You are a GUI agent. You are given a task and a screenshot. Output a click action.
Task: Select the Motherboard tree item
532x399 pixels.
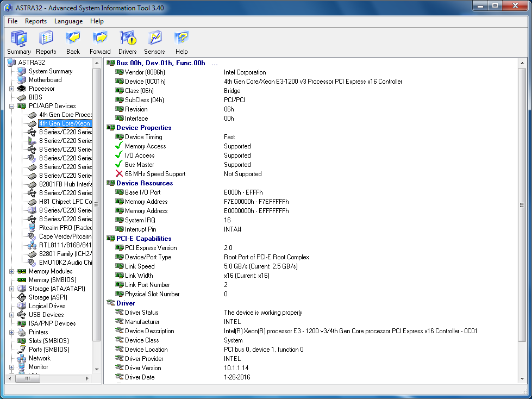pyautogui.click(x=45, y=80)
